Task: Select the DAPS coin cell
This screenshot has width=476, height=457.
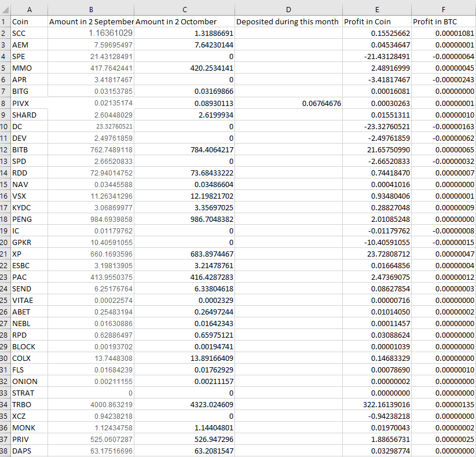Action: tap(29, 451)
